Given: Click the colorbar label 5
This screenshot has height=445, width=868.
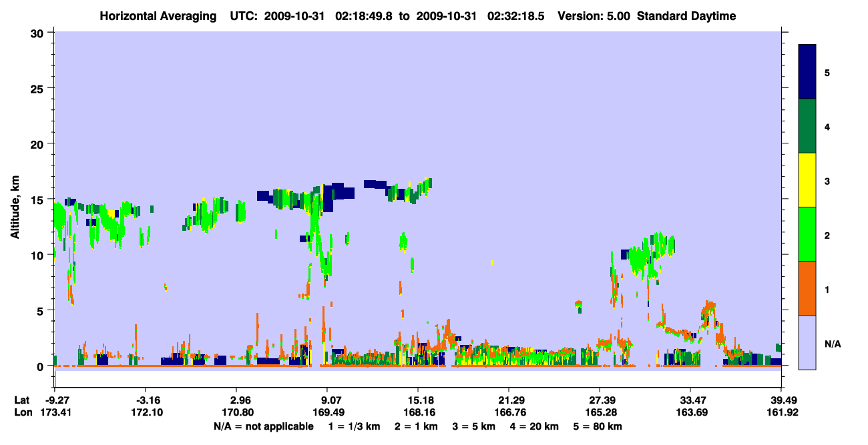Looking at the screenshot, I should 827,72.
